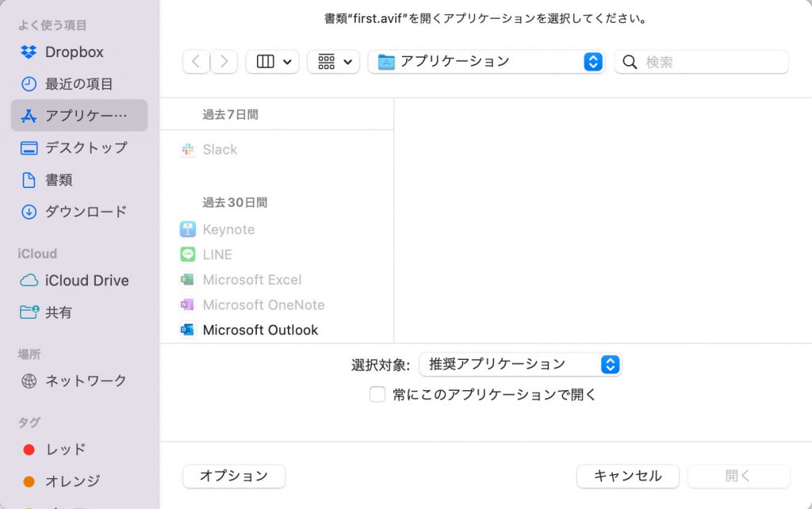
Task: Open the column view mode dropdown
Action: pos(273,62)
